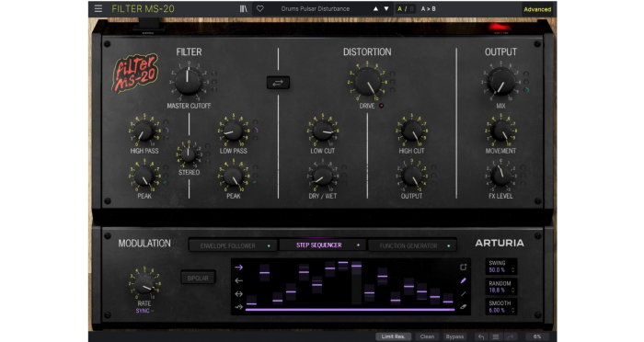Redo the last undone action

(x=511, y=337)
